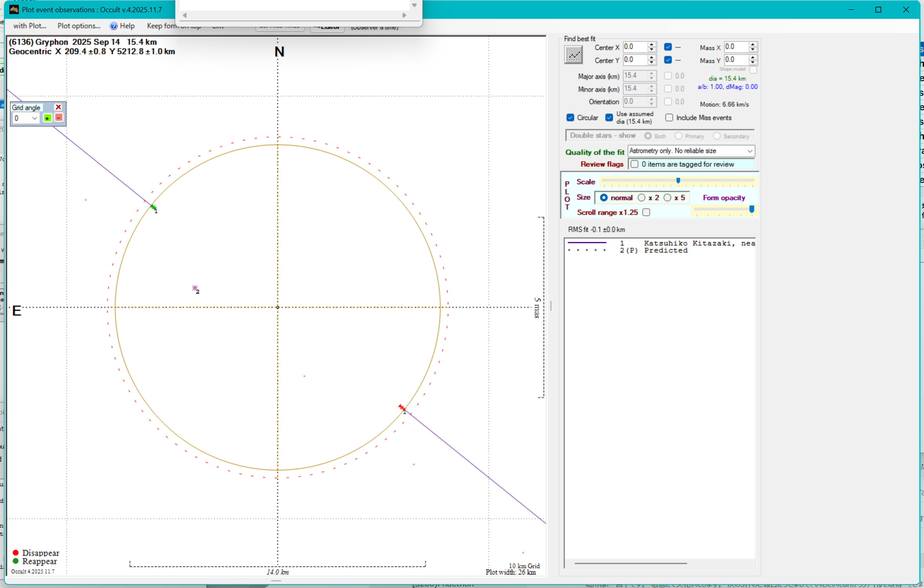Image resolution: width=924 pixels, height=588 pixels.
Task: Select the x 2 size radio button
Action: click(x=642, y=198)
